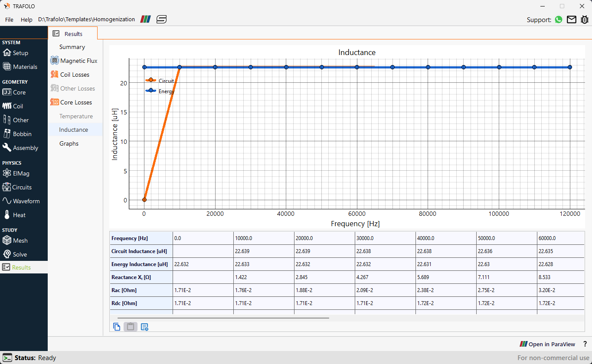Viewport: 592px width, 364px height.
Task: Go to Coil geometry page
Action: 13,106
